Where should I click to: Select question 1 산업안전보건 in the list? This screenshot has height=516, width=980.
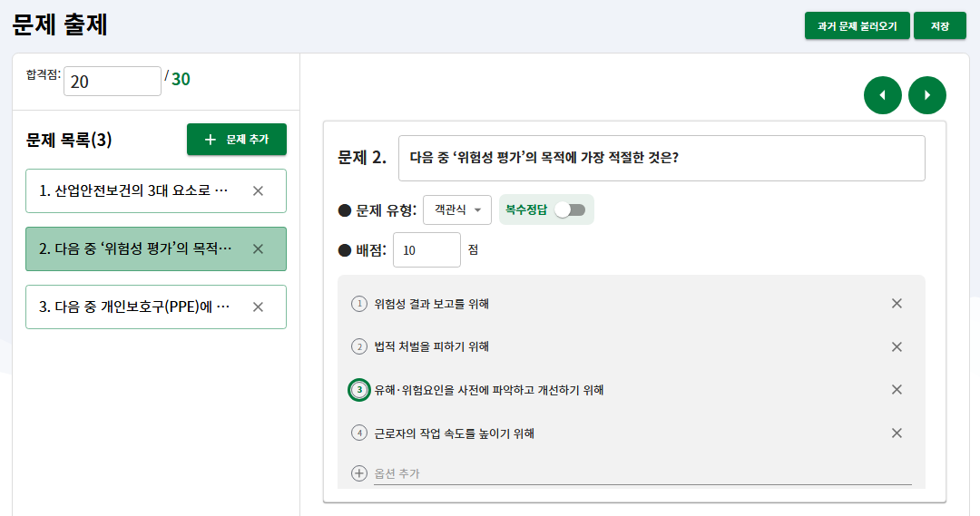[134, 190]
